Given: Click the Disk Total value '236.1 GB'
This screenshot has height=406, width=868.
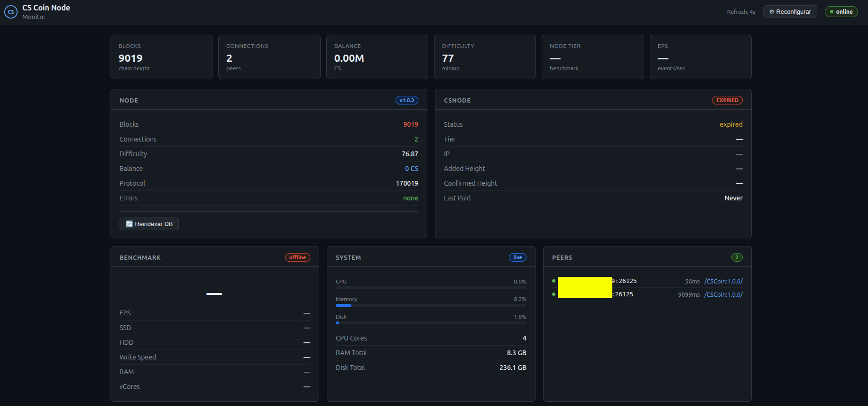Looking at the screenshot, I should [513, 368].
